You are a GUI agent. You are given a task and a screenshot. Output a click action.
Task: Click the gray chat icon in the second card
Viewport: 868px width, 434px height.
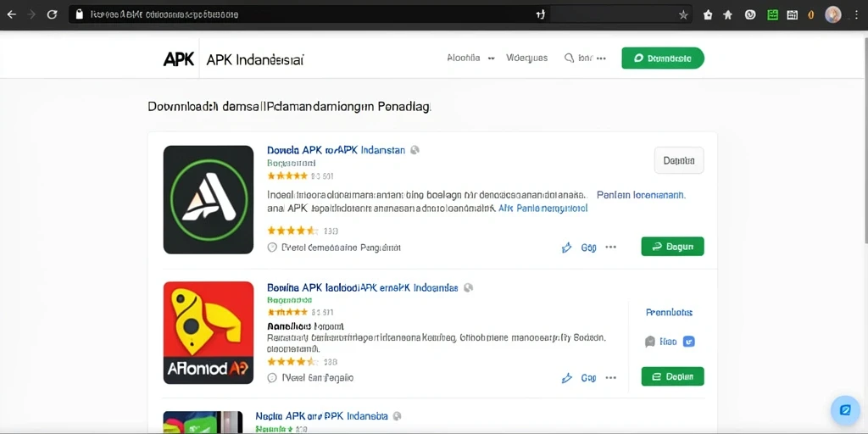pos(650,342)
